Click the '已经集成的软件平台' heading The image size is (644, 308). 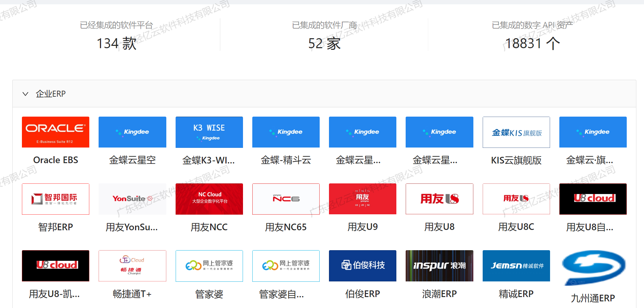(x=117, y=25)
